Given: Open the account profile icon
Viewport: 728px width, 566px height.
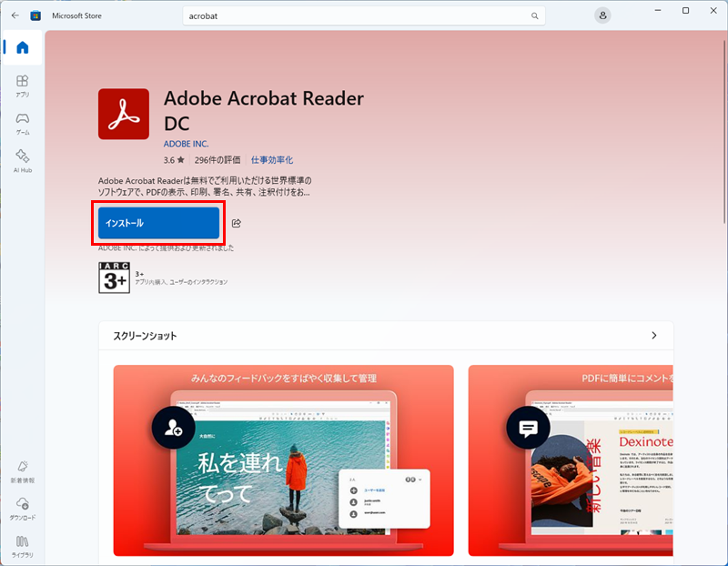Looking at the screenshot, I should pos(602,15).
